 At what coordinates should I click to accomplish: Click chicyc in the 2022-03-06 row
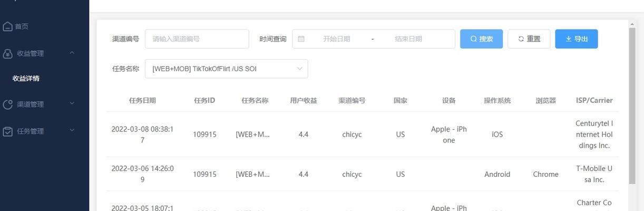click(x=352, y=174)
